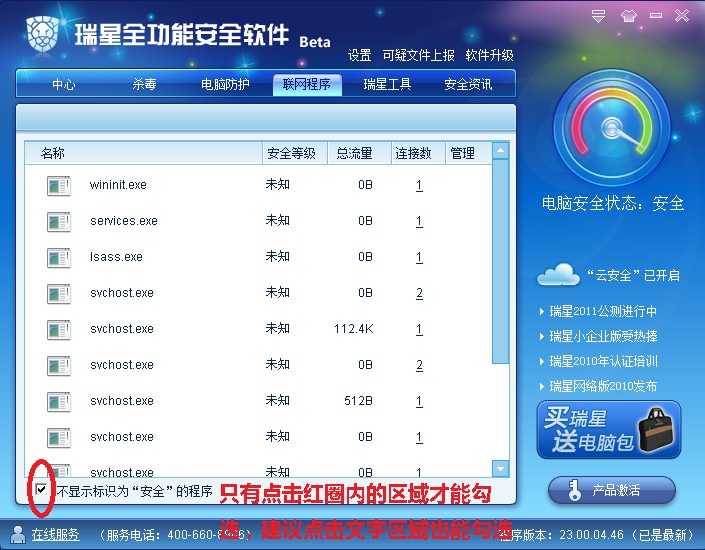Open the 安全资讯 tab
Image resolution: width=705 pixels, height=550 pixels.
pos(468,84)
